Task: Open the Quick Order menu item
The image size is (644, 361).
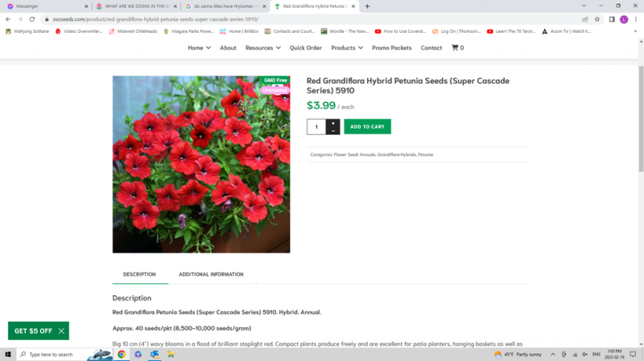Action: click(x=306, y=48)
